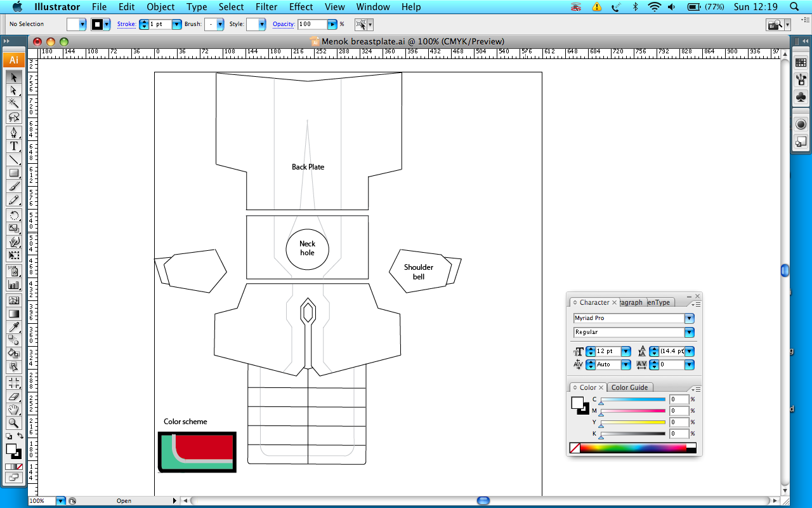Screen dimensions: 812x508
Task: Select the Pencil tool
Action: click(x=14, y=200)
